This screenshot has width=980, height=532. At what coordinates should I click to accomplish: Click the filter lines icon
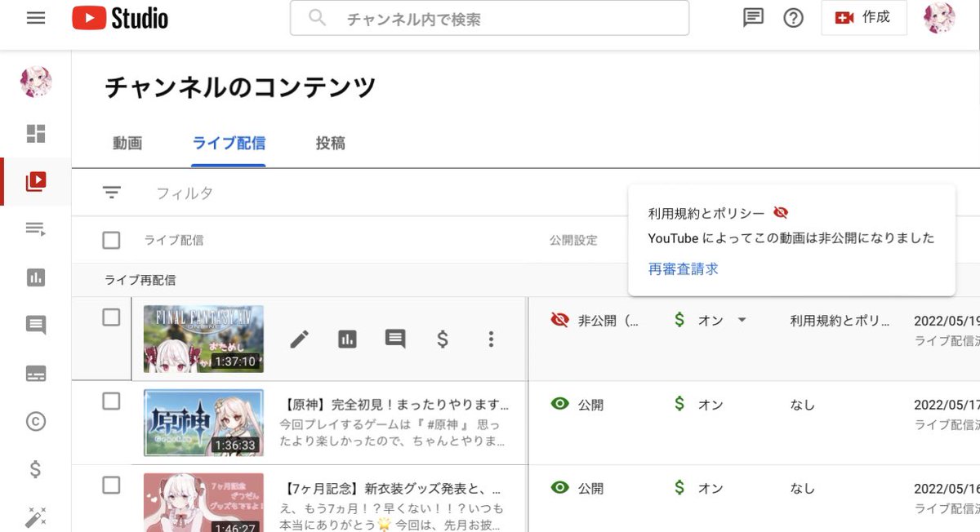tap(112, 193)
